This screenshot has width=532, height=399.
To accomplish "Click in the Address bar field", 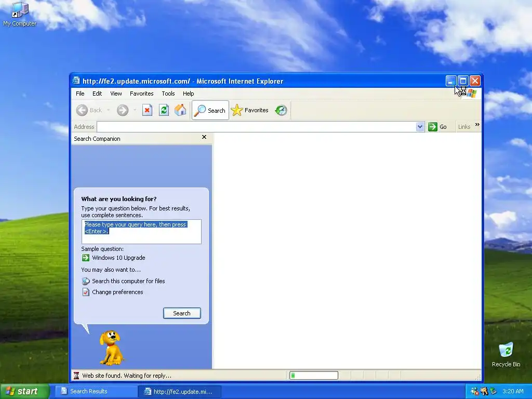I will [x=256, y=127].
